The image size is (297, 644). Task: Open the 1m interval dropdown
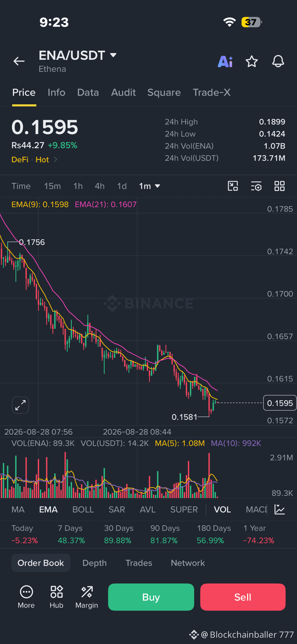point(150,186)
